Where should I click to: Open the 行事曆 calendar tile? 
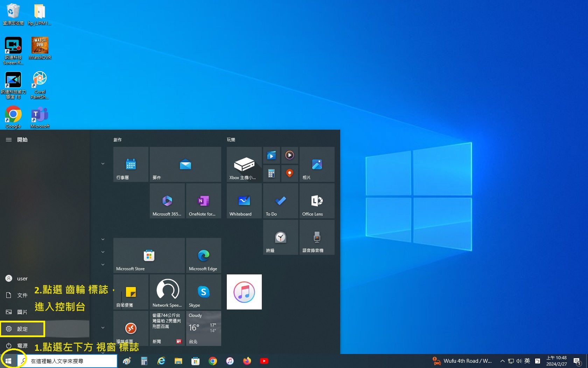point(131,164)
